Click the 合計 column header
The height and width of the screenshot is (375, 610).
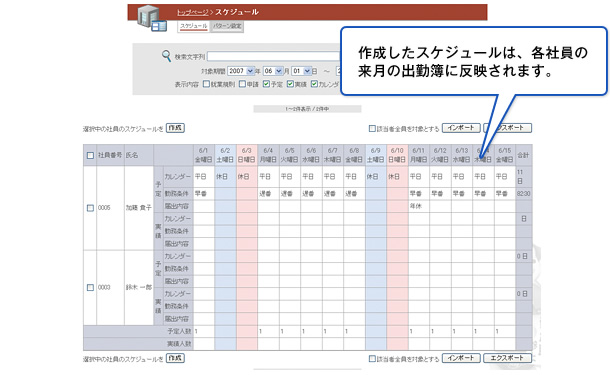[x=523, y=155]
